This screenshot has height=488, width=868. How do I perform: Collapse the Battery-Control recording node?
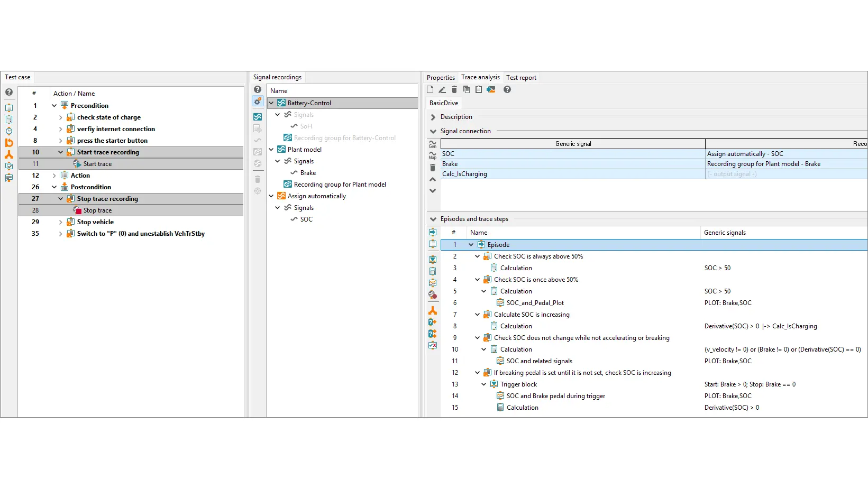coord(271,103)
